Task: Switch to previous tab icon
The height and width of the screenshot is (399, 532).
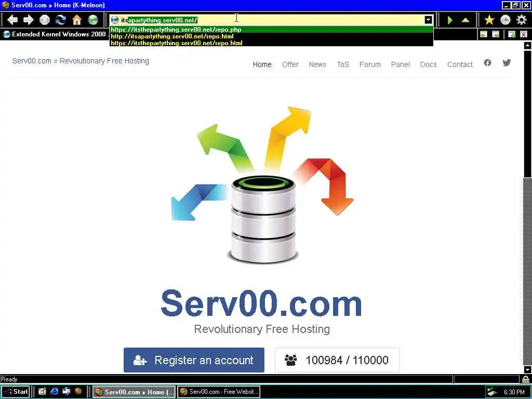Action: [484, 34]
